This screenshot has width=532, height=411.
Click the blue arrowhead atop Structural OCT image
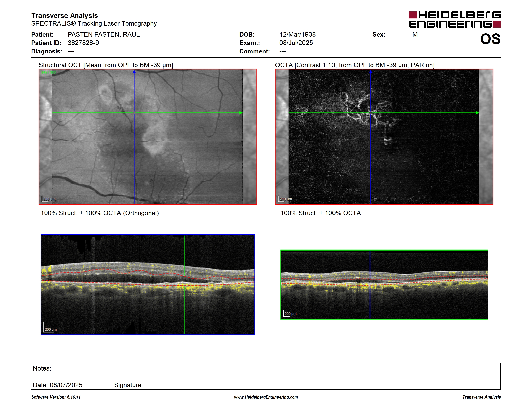point(134,72)
